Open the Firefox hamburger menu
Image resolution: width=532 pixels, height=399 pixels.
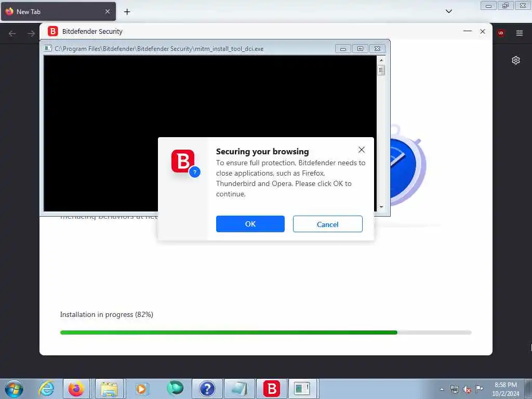pos(520,33)
